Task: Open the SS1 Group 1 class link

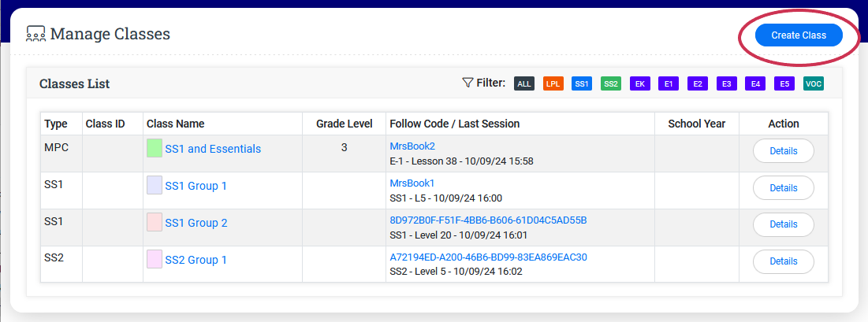Action: pyautogui.click(x=196, y=186)
